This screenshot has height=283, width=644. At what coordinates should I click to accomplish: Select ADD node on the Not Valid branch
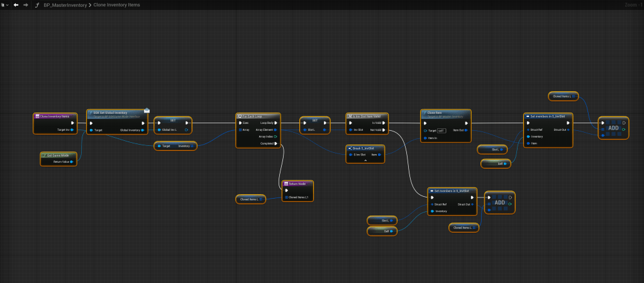pos(499,202)
